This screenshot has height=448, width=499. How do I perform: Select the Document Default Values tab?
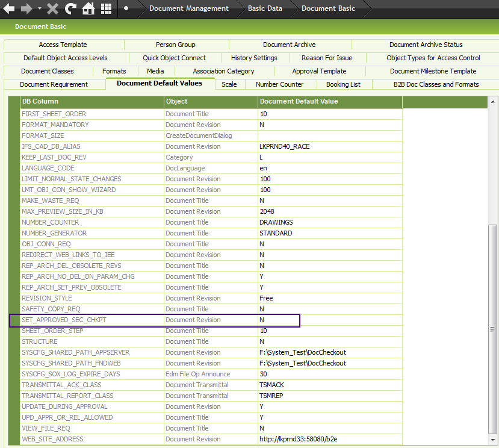(x=160, y=84)
